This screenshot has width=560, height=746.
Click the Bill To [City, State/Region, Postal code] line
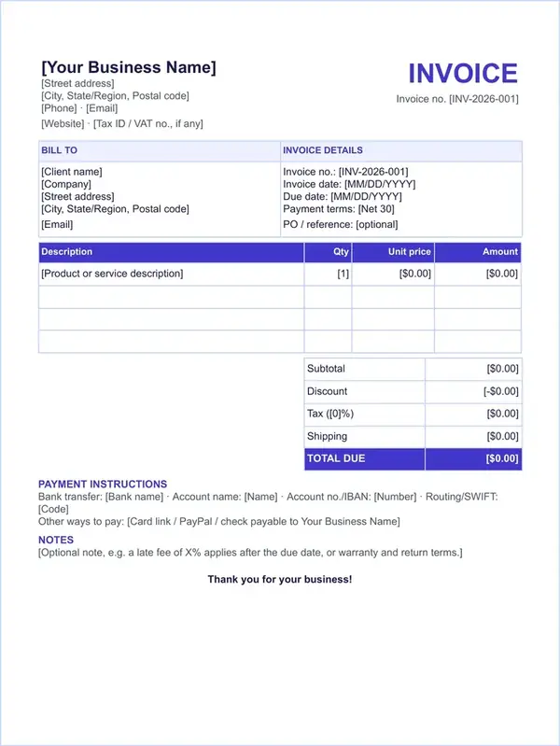(115, 209)
